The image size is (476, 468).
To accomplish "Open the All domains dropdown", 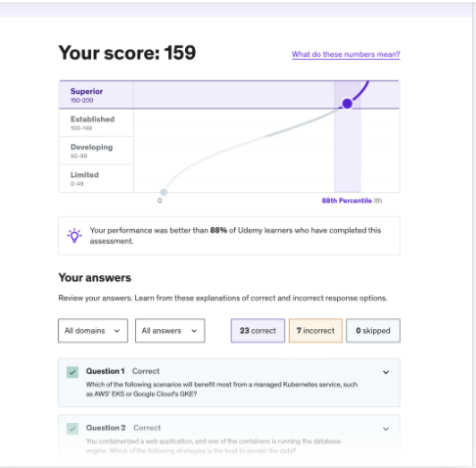I will [93, 331].
